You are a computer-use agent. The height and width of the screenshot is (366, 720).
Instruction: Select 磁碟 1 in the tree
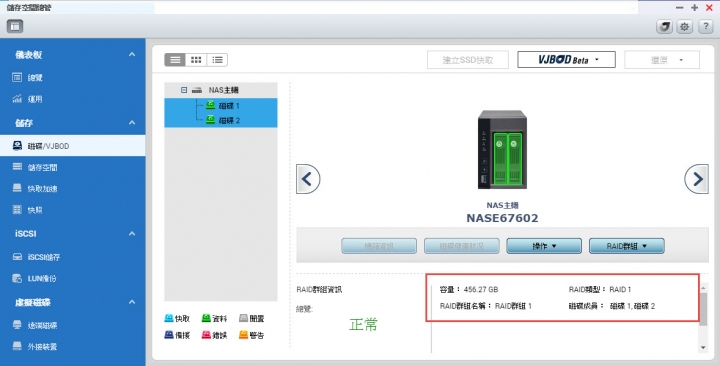tap(221, 106)
